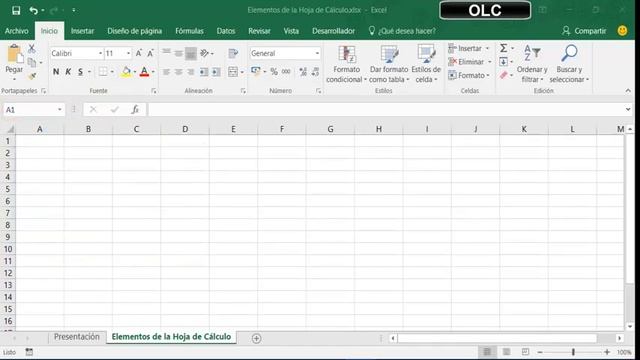Click the ¿Qué desea hacer? search
This screenshot has height=360, width=640.
pos(402,31)
